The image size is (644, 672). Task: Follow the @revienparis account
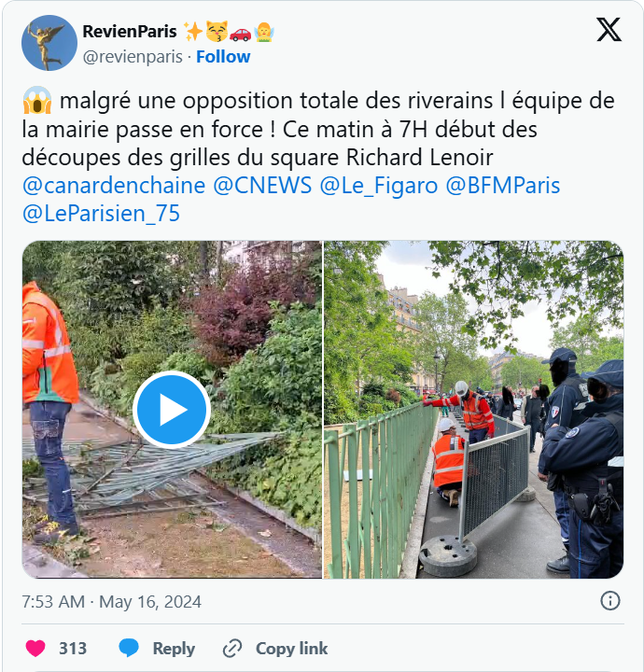tap(223, 57)
